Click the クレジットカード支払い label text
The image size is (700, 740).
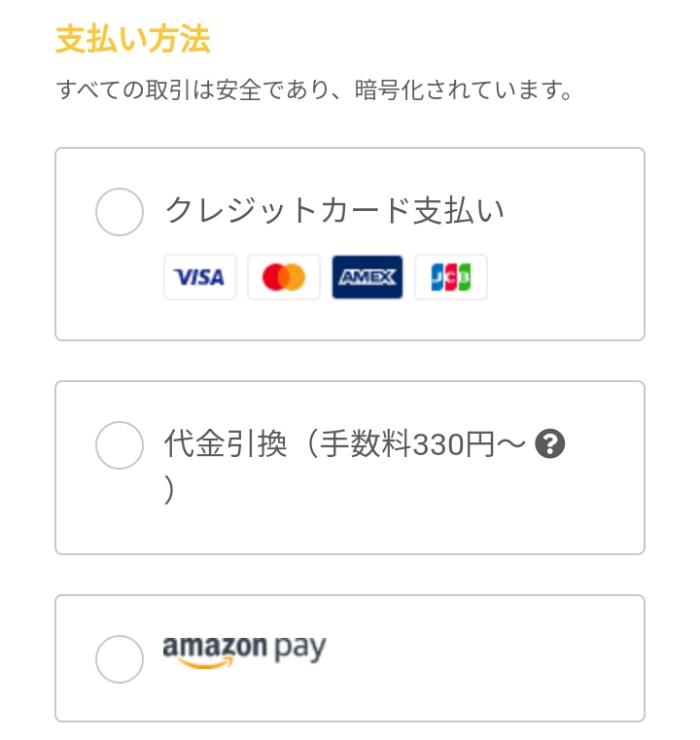334,210
